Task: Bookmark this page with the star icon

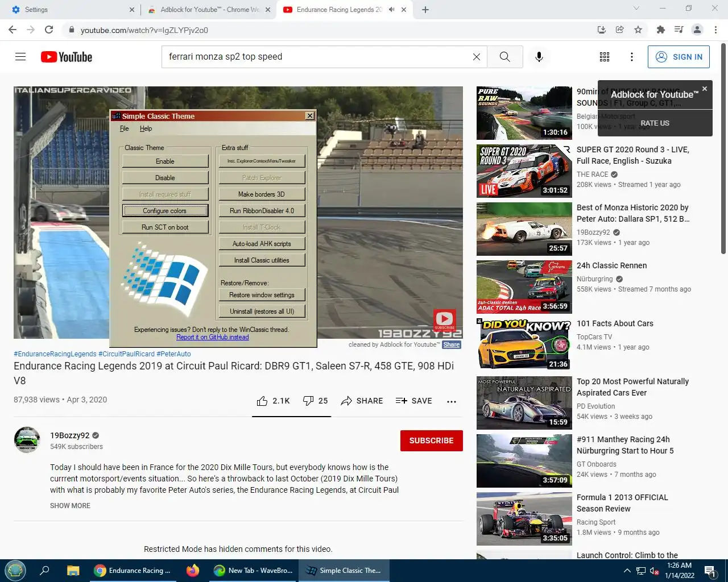Action: 638,30
